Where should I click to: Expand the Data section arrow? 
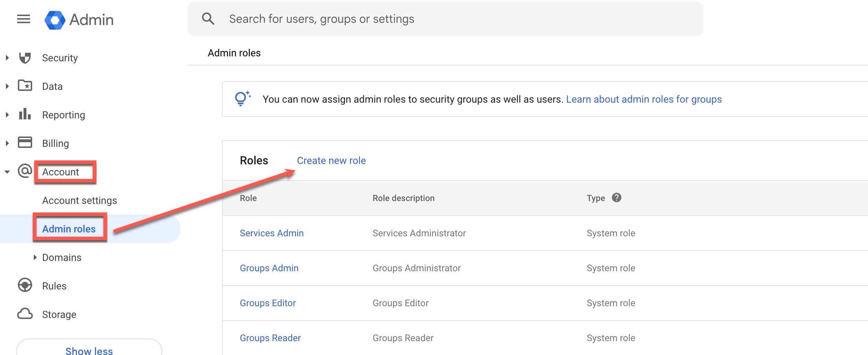(x=7, y=86)
